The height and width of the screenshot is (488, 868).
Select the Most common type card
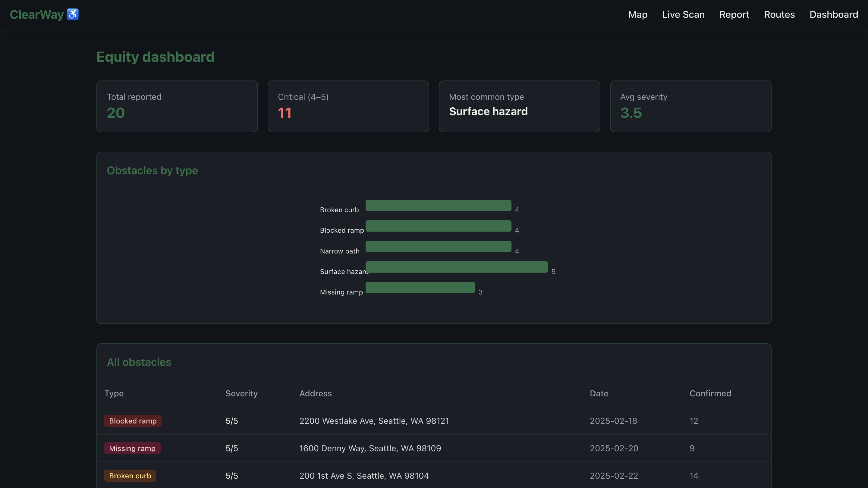pyautogui.click(x=519, y=106)
